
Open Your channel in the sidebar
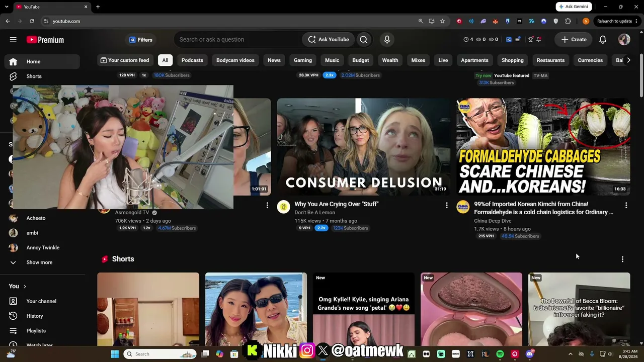click(42, 301)
